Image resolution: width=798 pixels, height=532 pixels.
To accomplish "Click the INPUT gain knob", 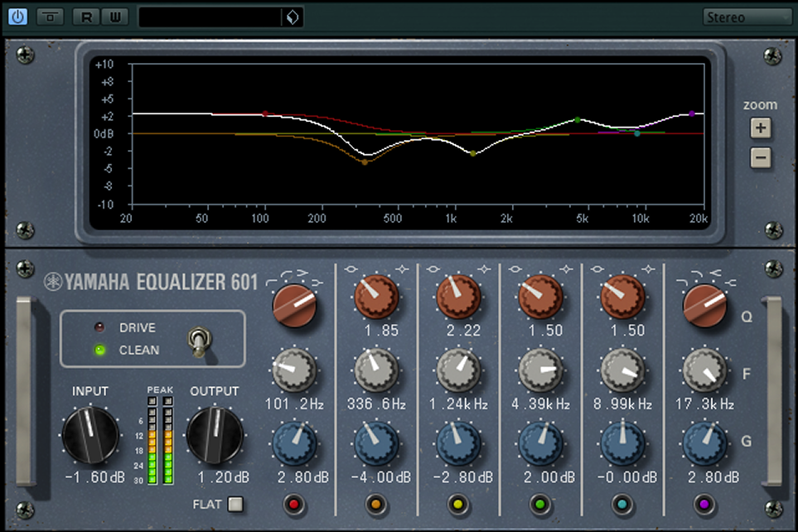I will (90, 435).
